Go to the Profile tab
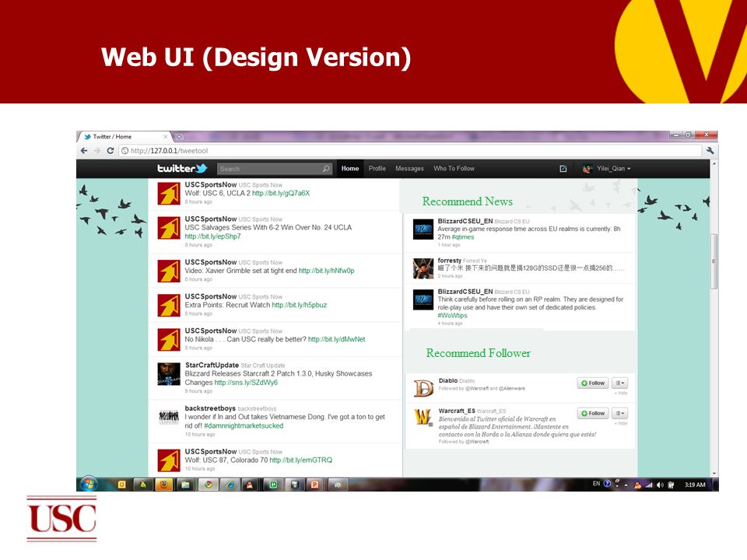 377,169
